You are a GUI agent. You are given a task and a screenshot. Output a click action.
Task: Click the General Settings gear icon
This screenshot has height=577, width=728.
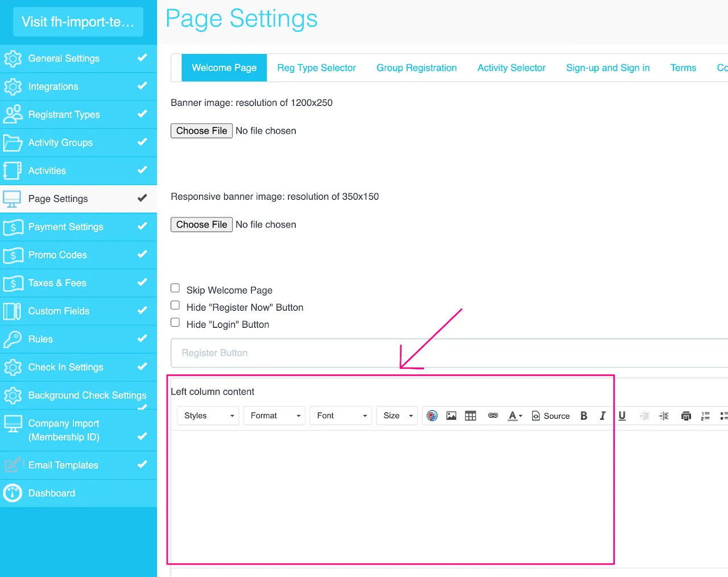[x=13, y=59]
